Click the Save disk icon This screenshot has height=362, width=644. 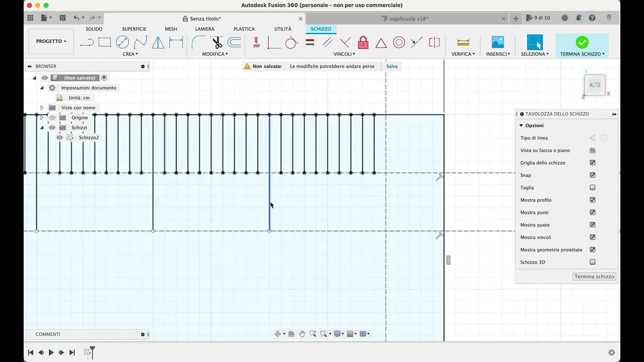(x=62, y=18)
